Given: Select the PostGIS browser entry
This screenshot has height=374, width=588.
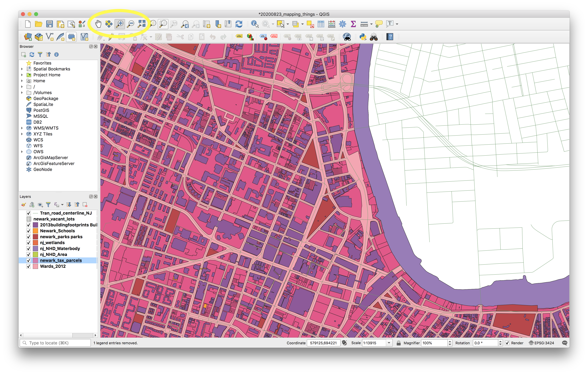Looking at the screenshot, I should (41, 110).
